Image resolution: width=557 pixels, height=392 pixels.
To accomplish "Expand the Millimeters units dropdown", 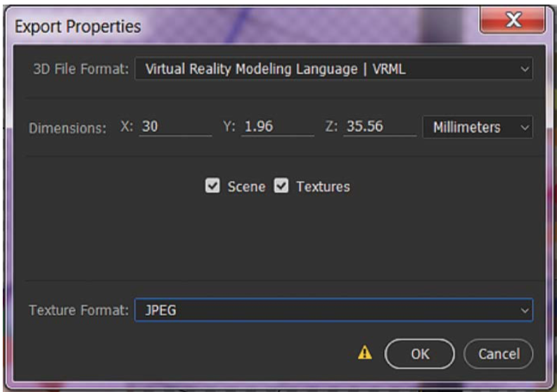I will (477, 127).
